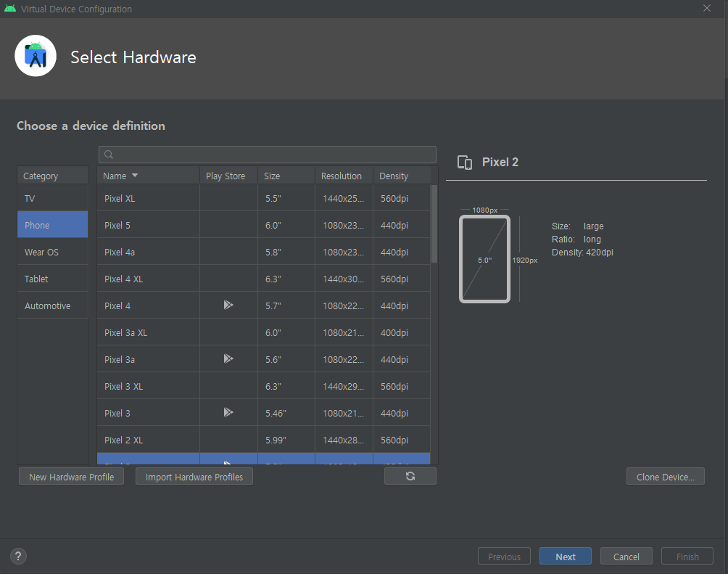
Task: Select the Tablet category
Action: tap(52, 279)
